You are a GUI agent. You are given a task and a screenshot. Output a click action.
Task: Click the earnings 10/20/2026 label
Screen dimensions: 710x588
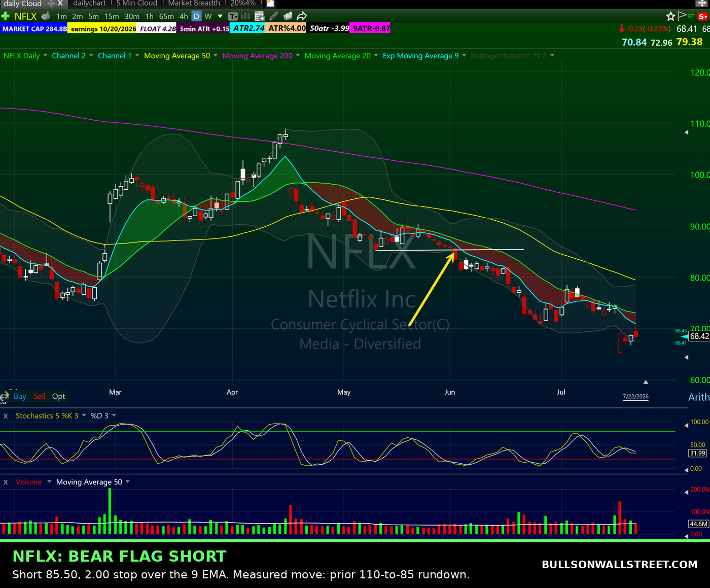pos(103,29)
